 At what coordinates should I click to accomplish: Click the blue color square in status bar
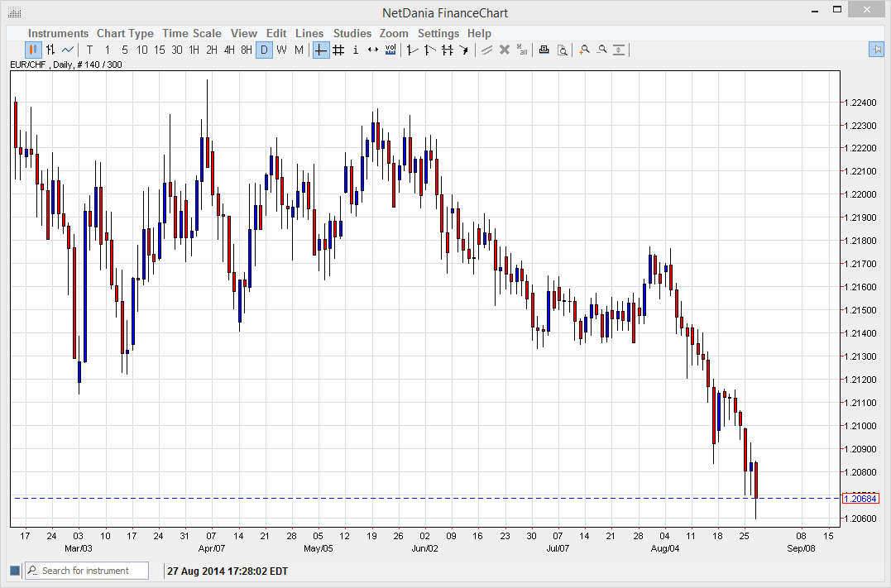click(15, 571)
